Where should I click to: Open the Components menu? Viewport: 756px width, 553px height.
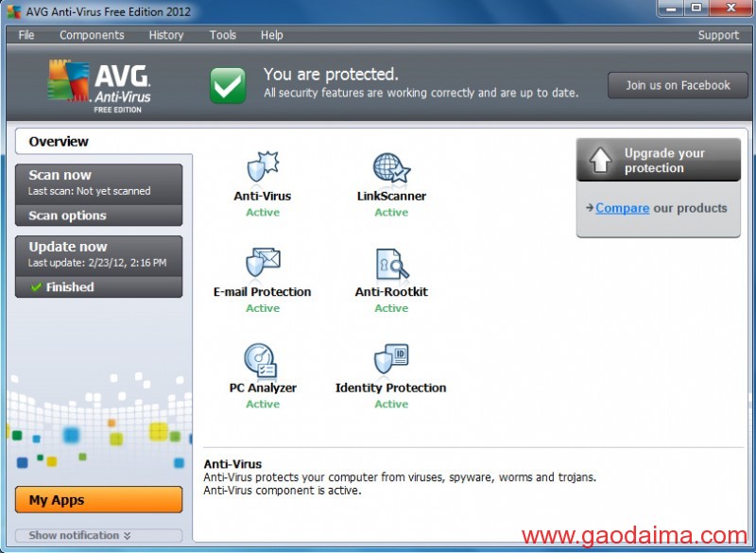tap(92, 35)
